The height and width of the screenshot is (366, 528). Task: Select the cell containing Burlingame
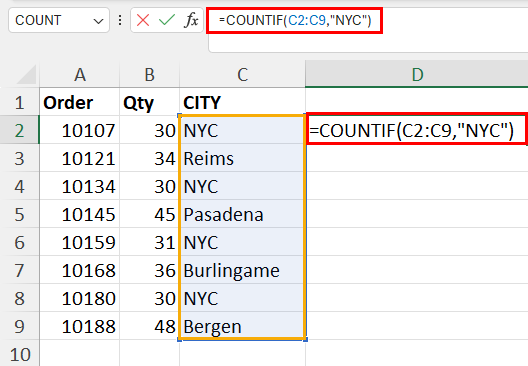[x=242, y=270]
